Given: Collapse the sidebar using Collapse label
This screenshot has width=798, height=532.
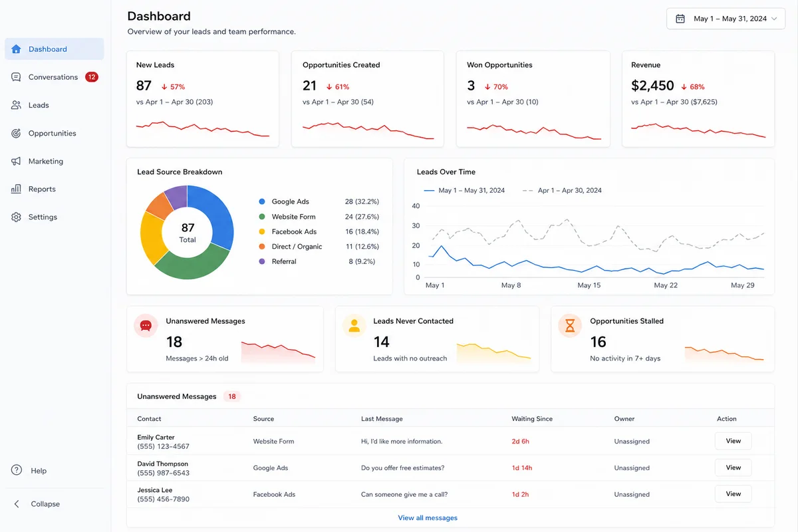Looking at the screenshot, I should tap(45, 504).
